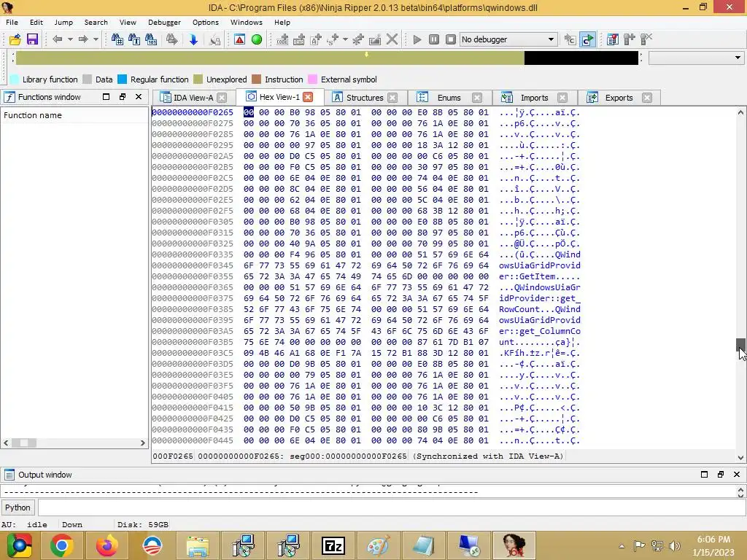Click the green circle toolbar icon
Screen dimensions: 747x560
click(x=257, y=39)
